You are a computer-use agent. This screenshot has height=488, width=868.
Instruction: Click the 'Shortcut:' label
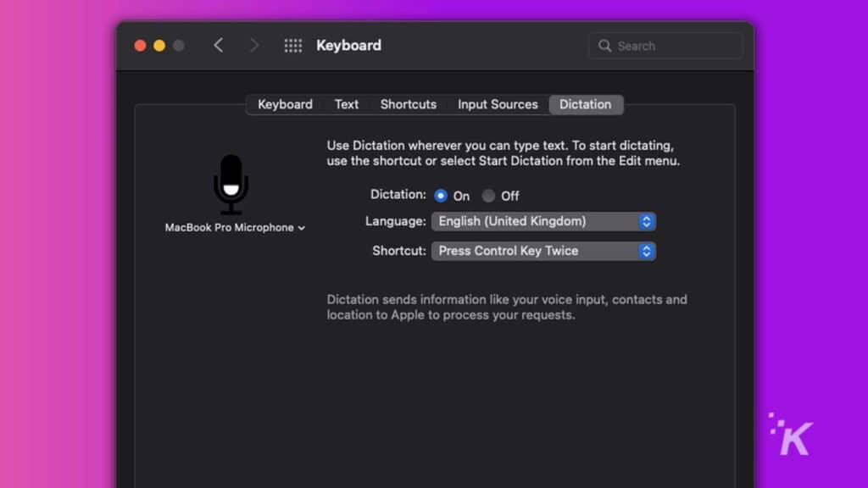point(399,251)
